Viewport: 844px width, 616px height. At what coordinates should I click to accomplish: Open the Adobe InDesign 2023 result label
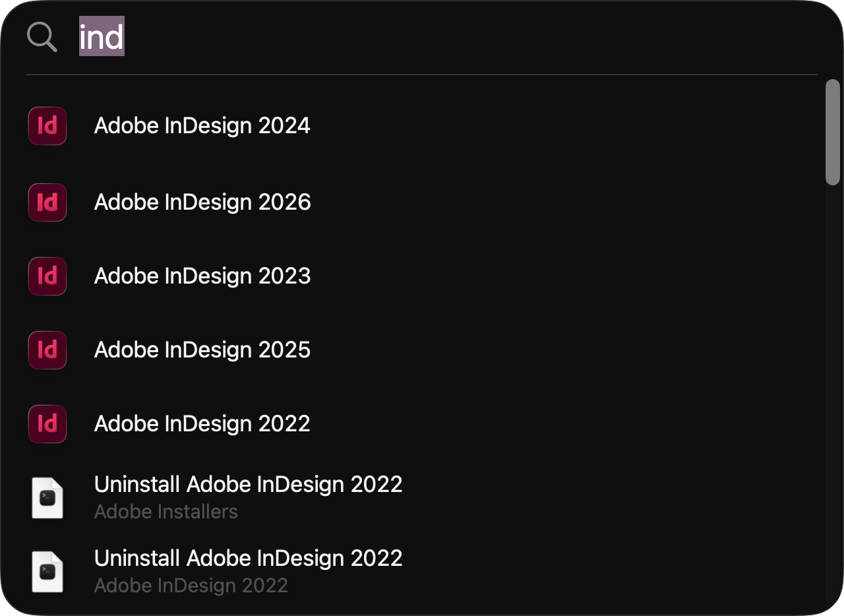coord(202,276)
